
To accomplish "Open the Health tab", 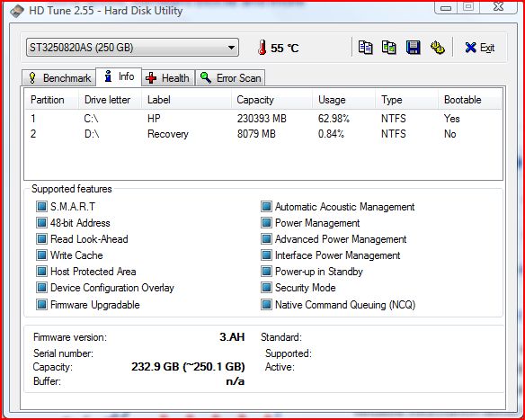I will point(168,78).
